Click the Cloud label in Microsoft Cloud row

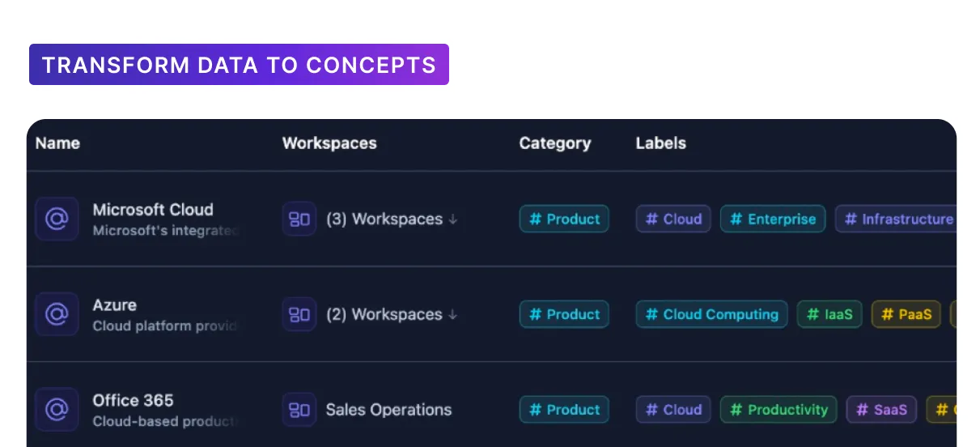(673, 219)
